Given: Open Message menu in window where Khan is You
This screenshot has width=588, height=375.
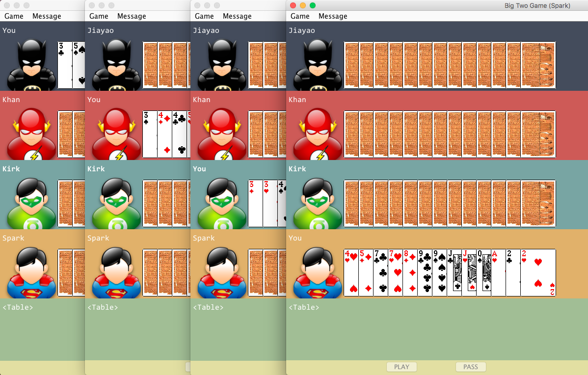Looking at the screenshot, I should point(132,16).
